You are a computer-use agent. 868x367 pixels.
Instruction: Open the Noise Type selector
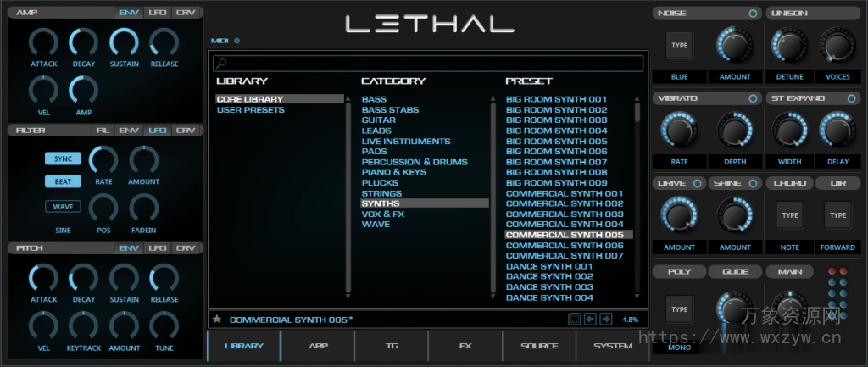pyautogui.click(x=679, y=46)
